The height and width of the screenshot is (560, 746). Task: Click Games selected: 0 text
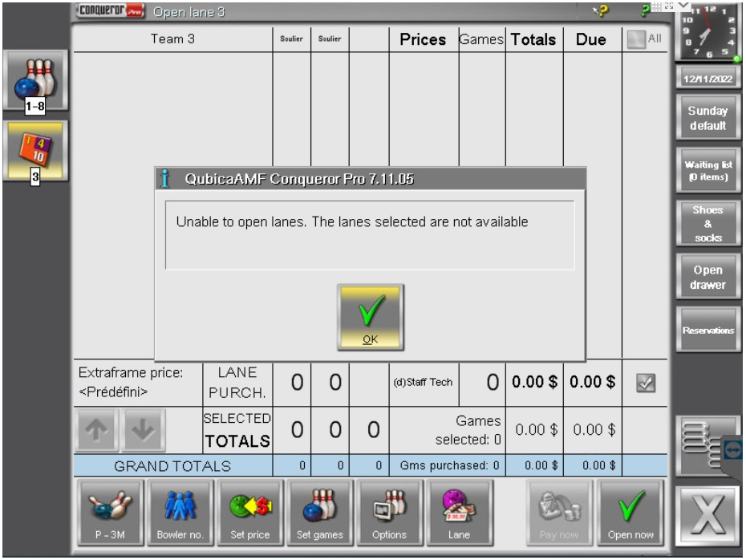pyautogui.click(x=468, y=430)
